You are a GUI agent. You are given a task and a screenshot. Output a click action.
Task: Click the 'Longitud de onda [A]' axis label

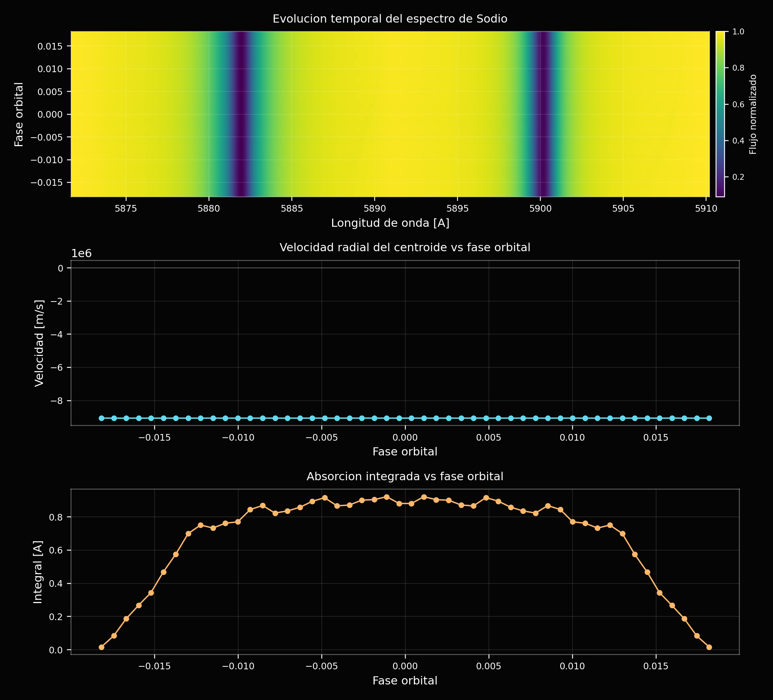(390, 223)
